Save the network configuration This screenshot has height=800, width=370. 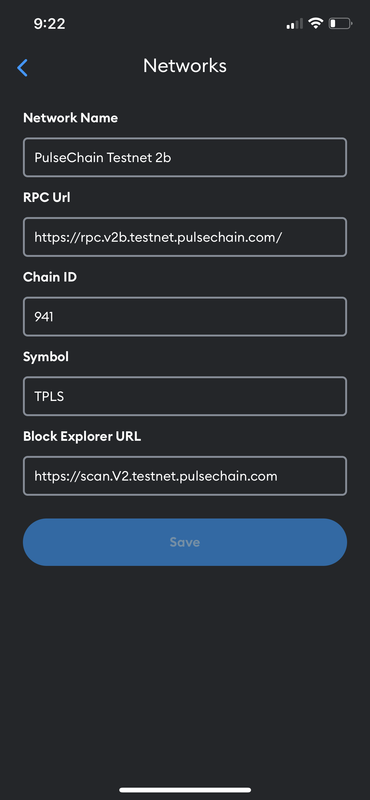click(x=185, y=542)
